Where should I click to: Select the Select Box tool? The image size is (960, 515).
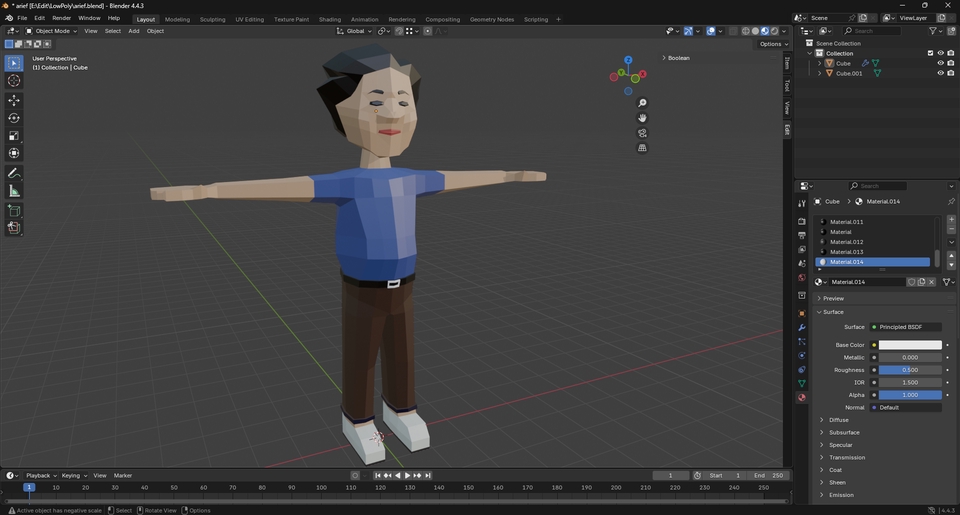click(x=13, y=63)
